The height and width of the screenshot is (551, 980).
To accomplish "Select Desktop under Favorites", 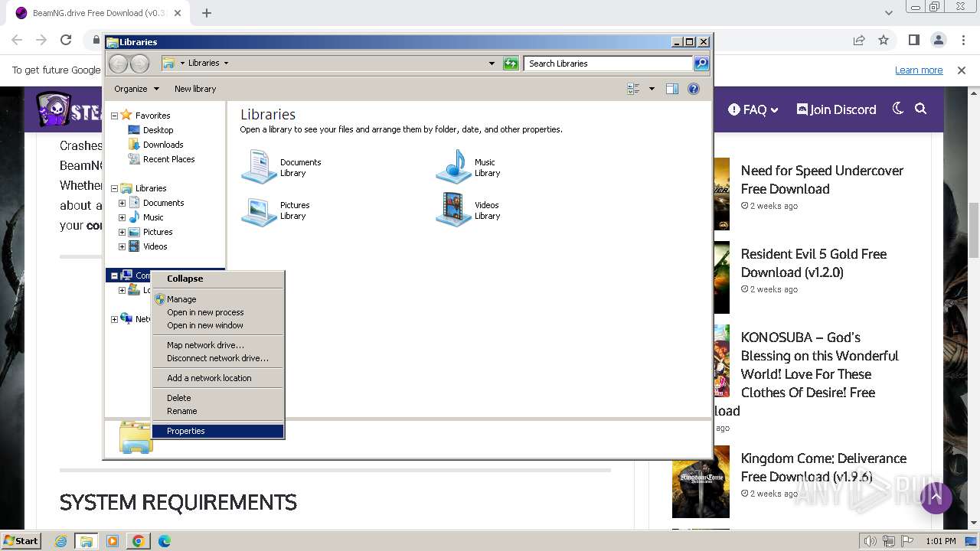I will click(x=158, y=130).
